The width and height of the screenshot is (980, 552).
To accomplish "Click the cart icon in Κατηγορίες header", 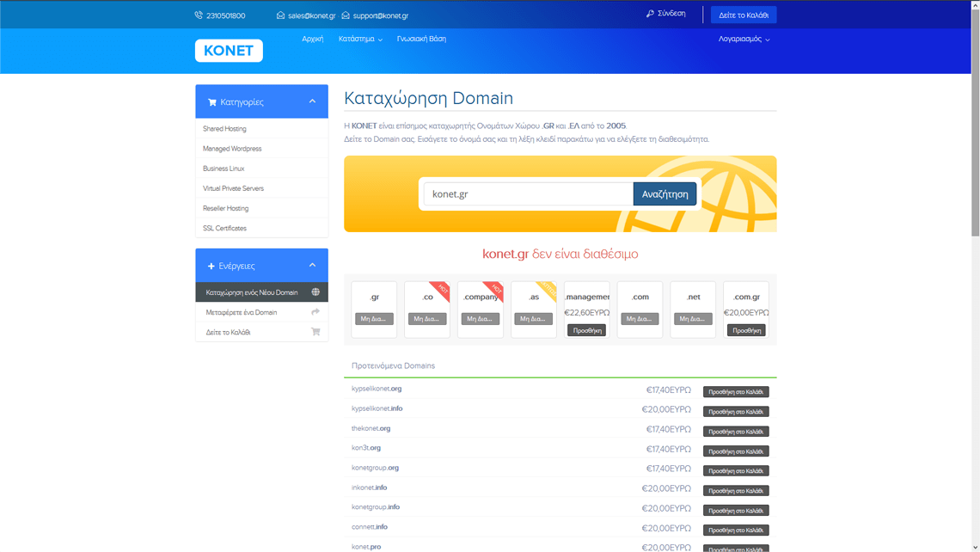I will pyautogui.click(x=211, y=102).
